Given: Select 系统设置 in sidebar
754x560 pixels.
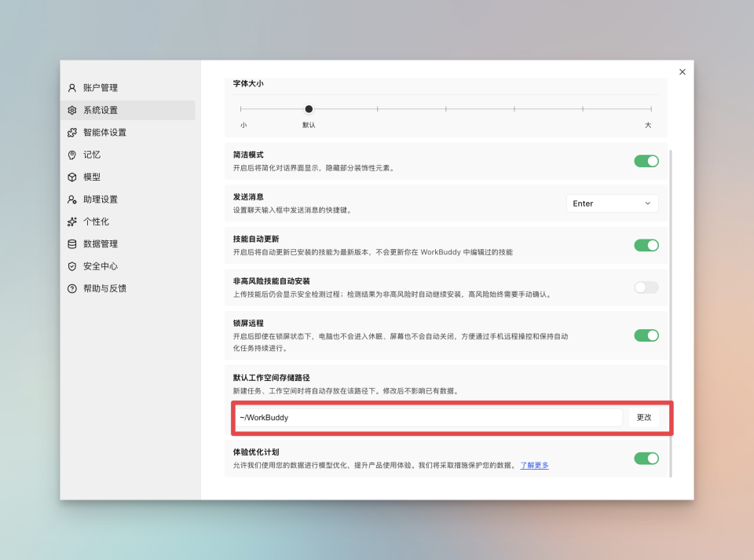Looking at the screenshot, I should click(x=128, y=110).
